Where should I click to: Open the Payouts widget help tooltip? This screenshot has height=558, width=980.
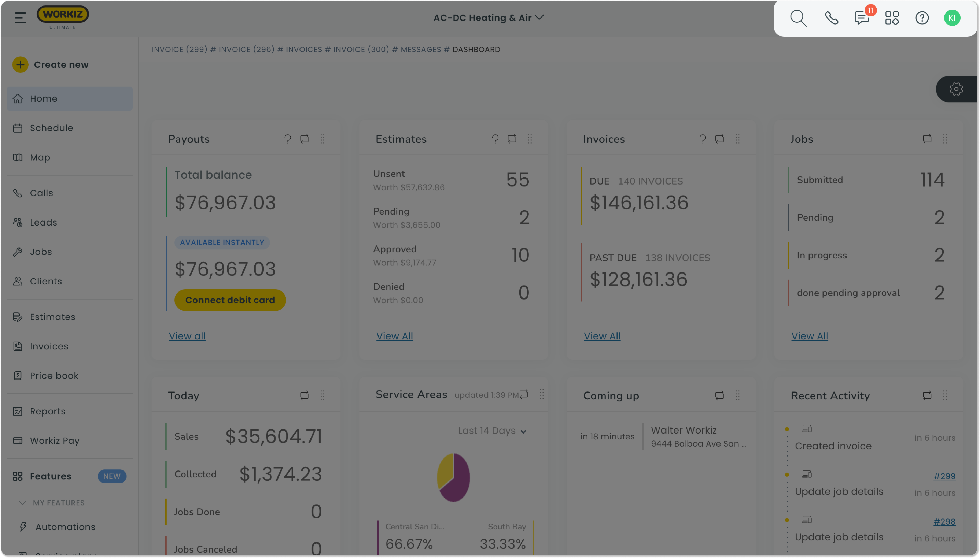288,139
